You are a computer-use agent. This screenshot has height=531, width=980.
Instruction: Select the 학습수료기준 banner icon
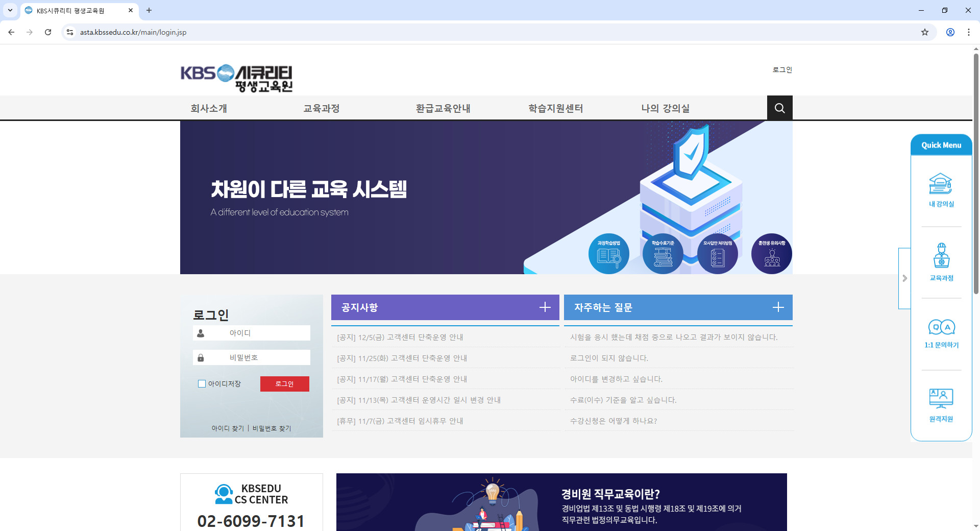pos(663,253)
